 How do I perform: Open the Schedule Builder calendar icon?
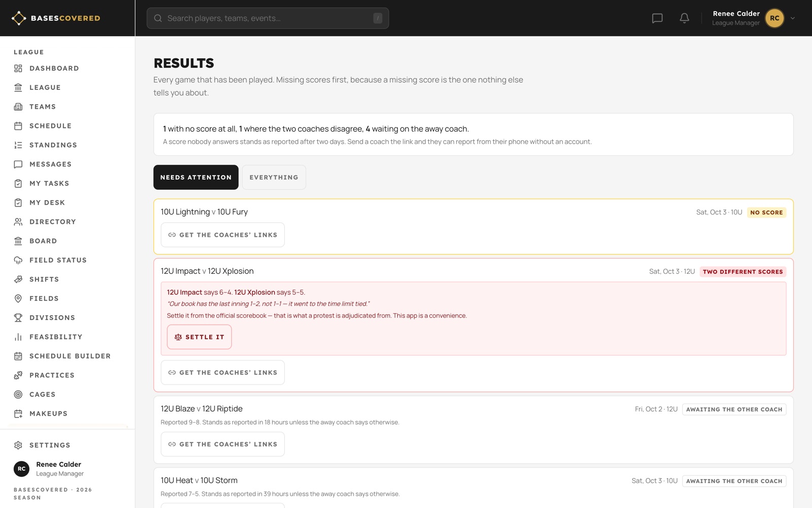18,356
